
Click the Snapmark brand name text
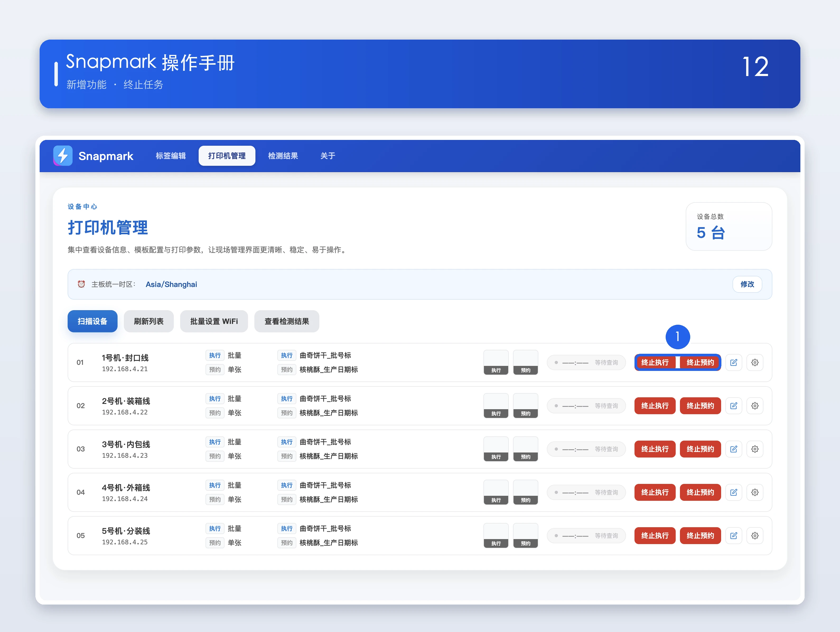click(x=106, y=156)
